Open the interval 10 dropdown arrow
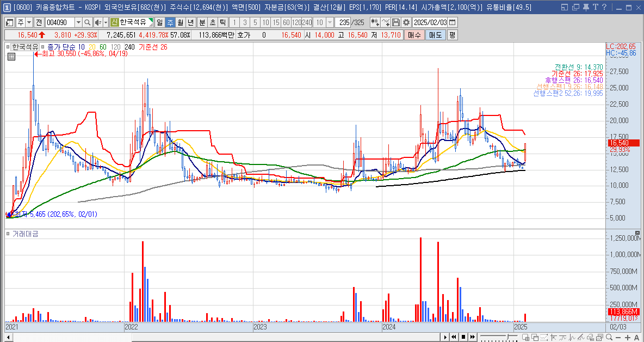Screen dimensions: 644x342 pyautogui.click(x=330, y=22)
